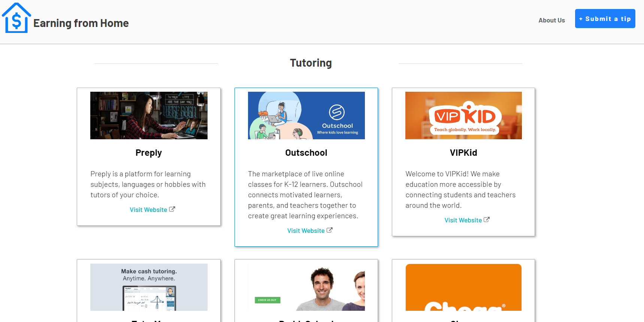
Task: Visit Website link under Preply
Action: [x=148, y=210]
